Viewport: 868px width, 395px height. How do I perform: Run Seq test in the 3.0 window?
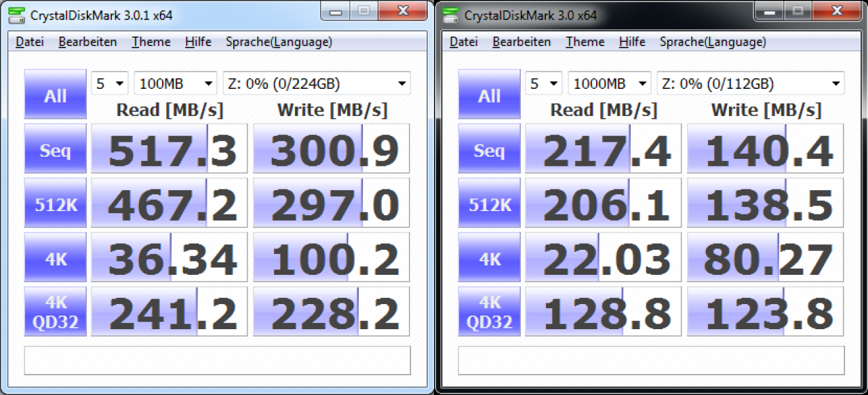click(490, 150)
